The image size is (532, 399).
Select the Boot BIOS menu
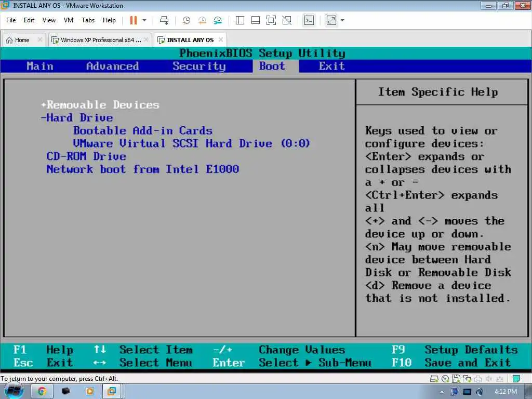coord(272,66)
